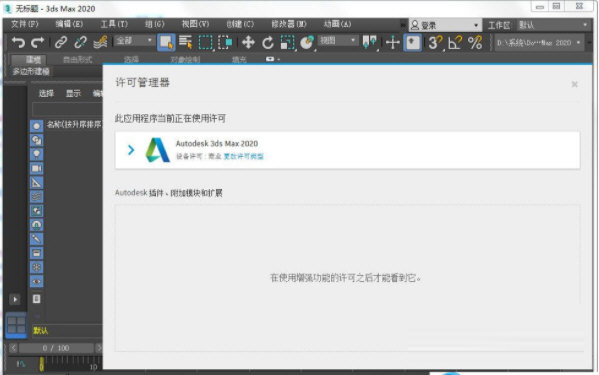Toggle display bones filter in explorer
Image resolution: width=599 pixels, height=375 pixels.
[36, 239]
